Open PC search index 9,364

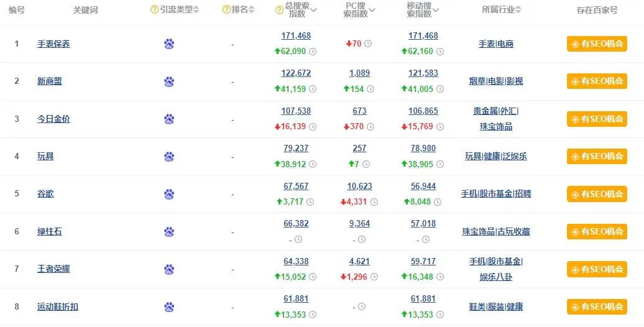(x=360, y=224)
